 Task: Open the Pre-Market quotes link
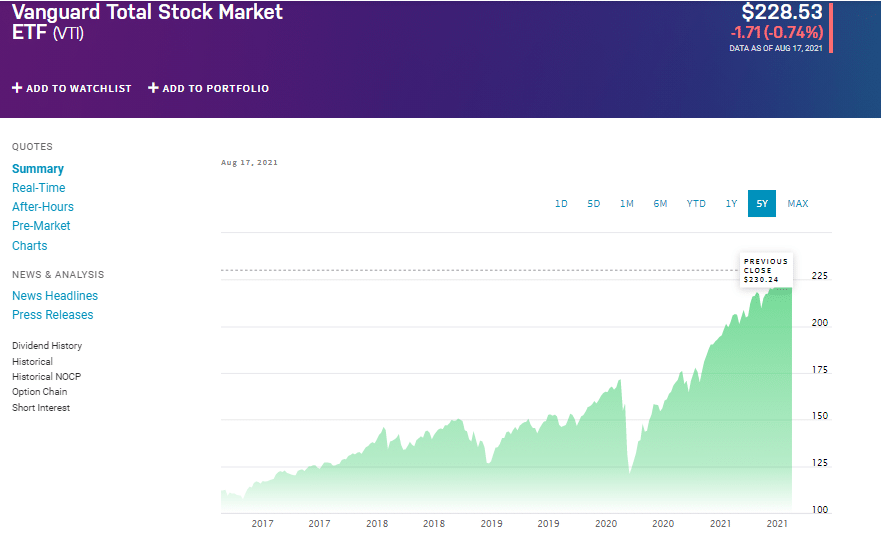[x=41, y=226]
